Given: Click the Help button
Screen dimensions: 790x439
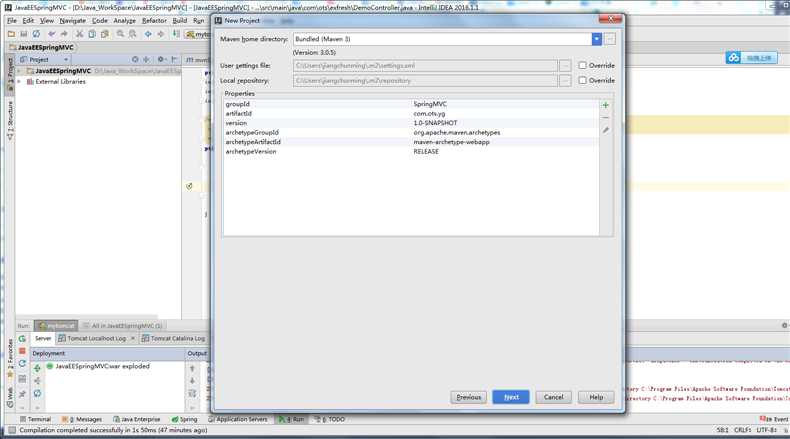Looking at the screenshot, I should tap(596, 397).
